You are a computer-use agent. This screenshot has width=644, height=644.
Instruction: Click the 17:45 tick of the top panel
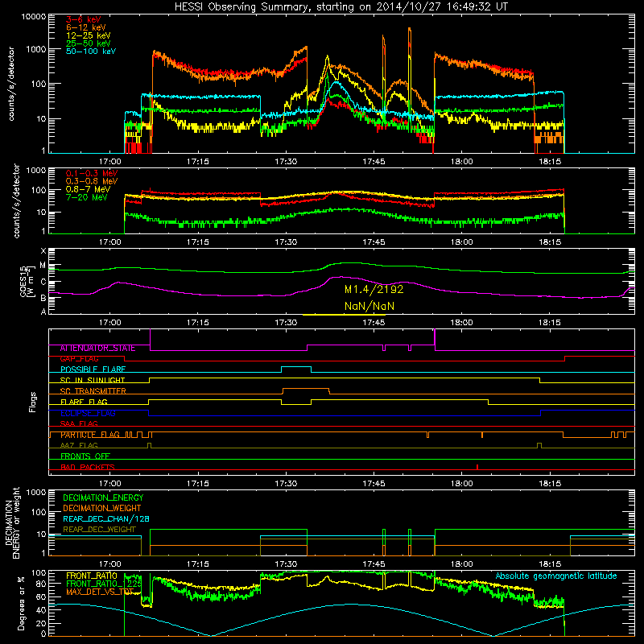pyautogui.click(x=374, y=162)
